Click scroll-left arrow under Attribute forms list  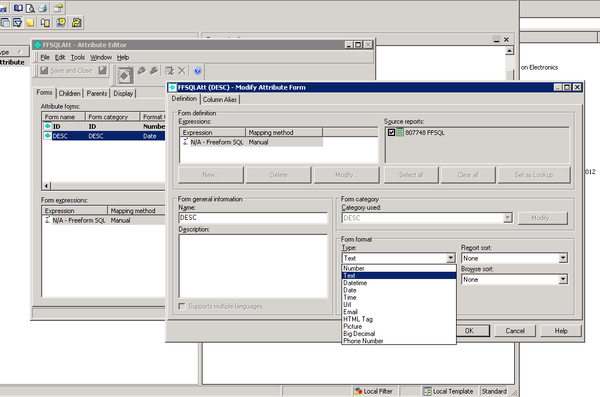[x=46, y=186]
